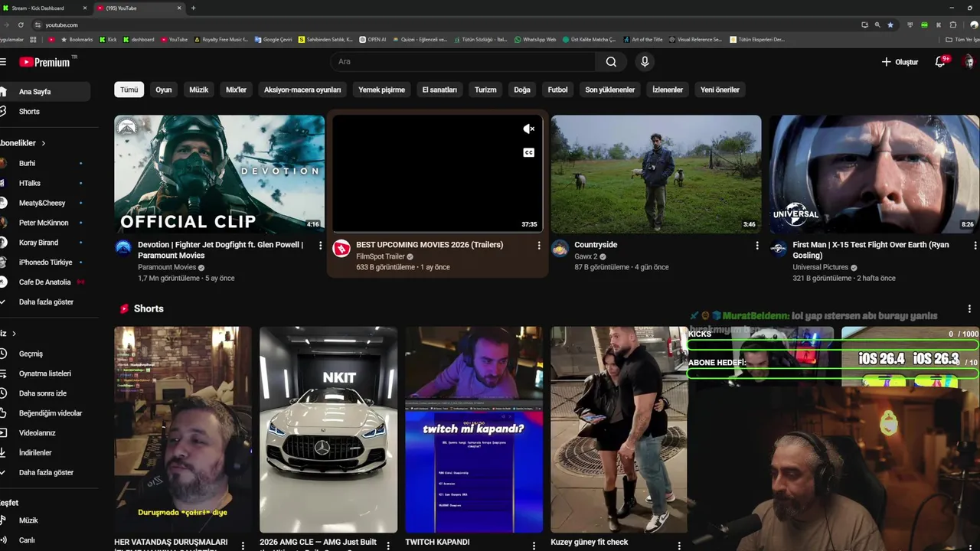This screenshot has height=551, width=980.
Task: Open Geçmiş history in sidebar
Action: (45, 354)
